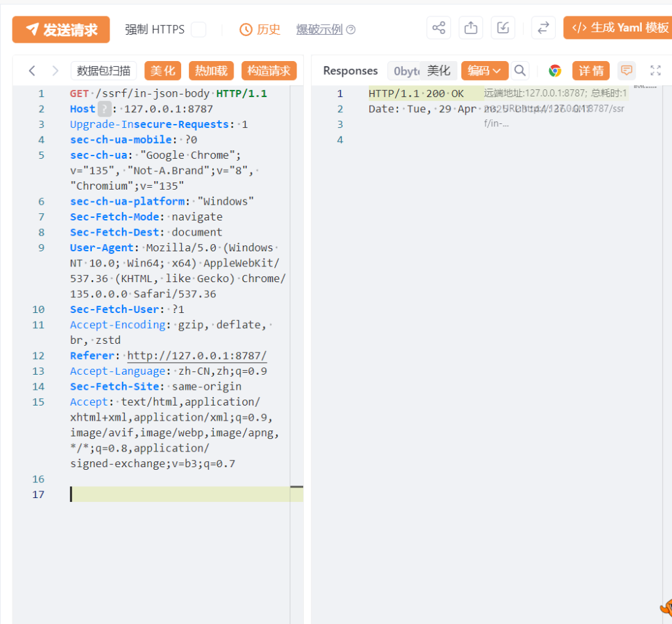Click the 发送请求 send button
This screenshot has height=624, width=672.
coord(61,30)
